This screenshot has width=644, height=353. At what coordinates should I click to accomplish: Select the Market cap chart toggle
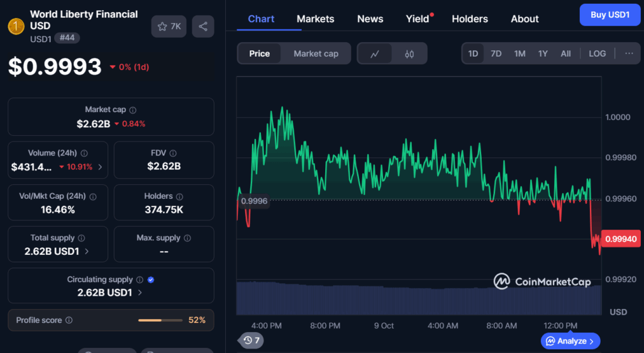coord(316,54)
